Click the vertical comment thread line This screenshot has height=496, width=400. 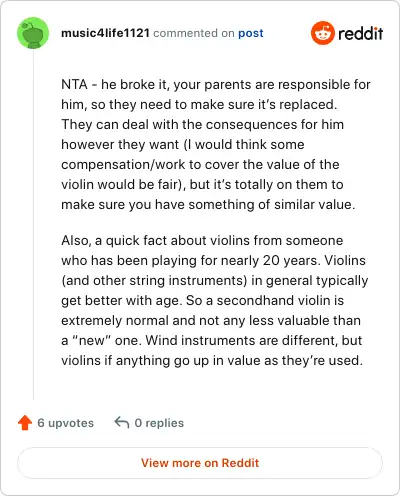(33, 224)
